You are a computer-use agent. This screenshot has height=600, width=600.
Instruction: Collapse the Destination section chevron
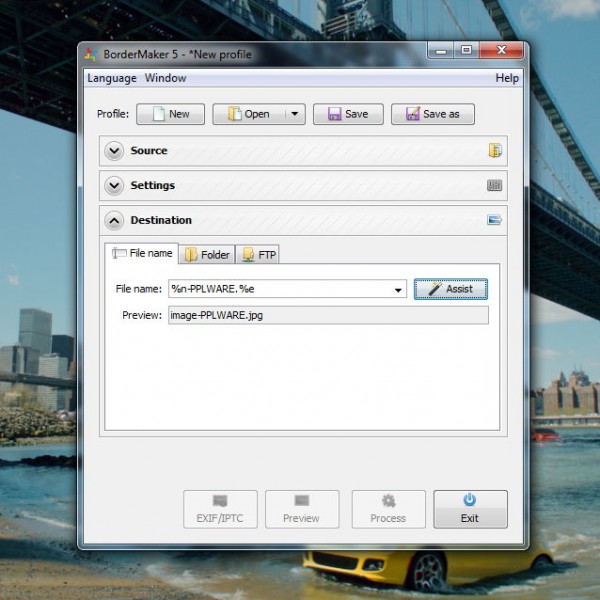point(114,220)
